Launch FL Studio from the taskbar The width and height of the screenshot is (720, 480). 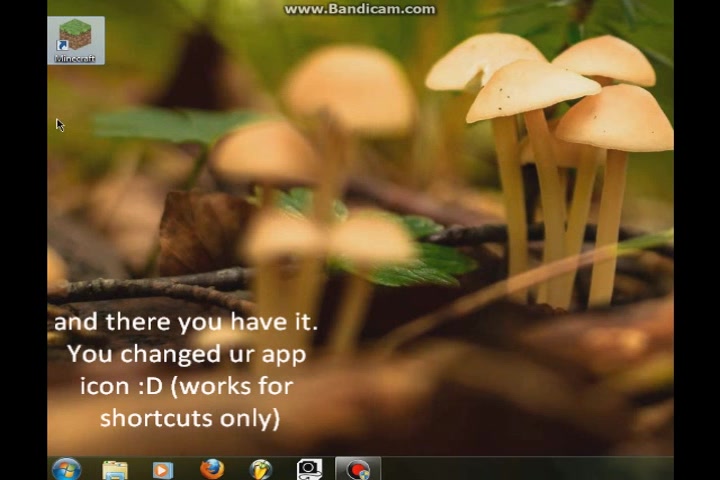pos(260,469)
